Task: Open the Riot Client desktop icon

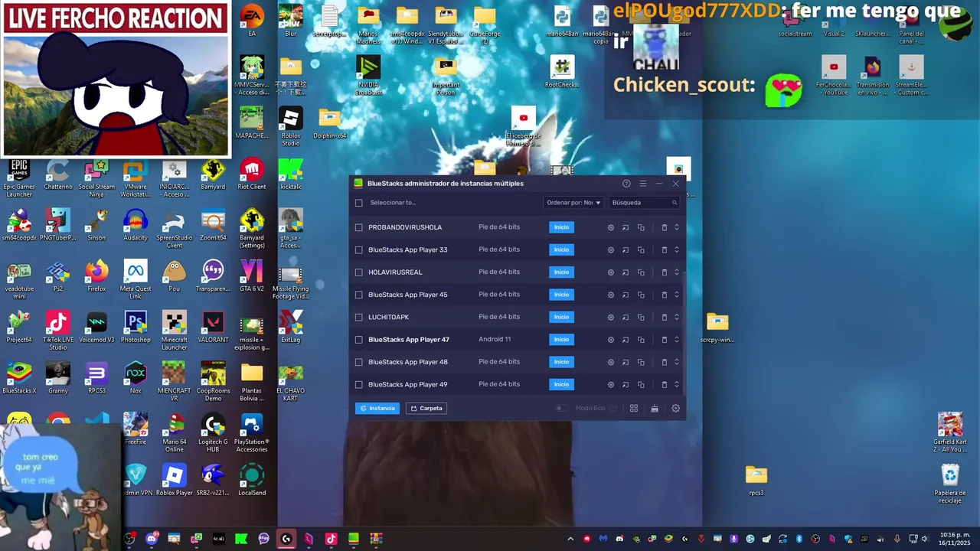Action: coord(252,174)
